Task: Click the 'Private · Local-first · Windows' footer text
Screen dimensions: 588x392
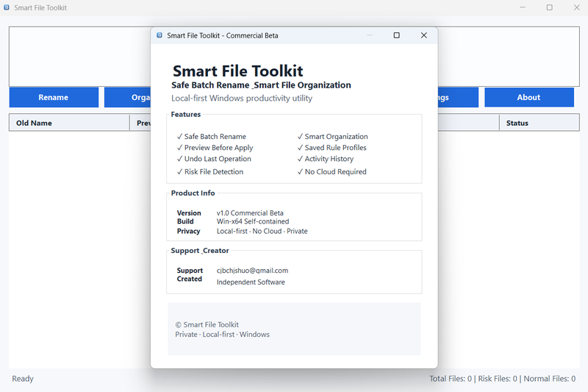Action: tap(222, 334)
